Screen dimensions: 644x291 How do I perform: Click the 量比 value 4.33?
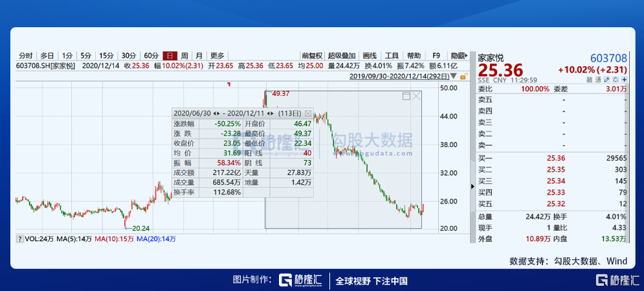click(x=621, y=227)
